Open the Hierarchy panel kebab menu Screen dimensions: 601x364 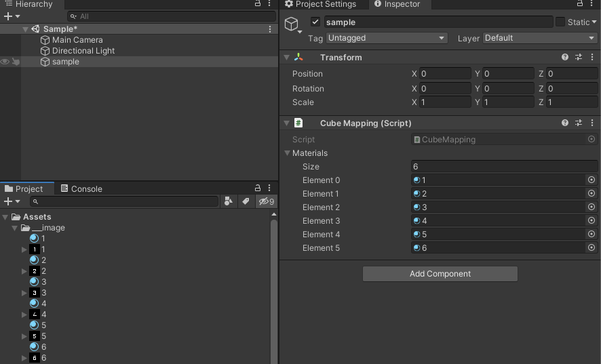[x=269, y=3]
